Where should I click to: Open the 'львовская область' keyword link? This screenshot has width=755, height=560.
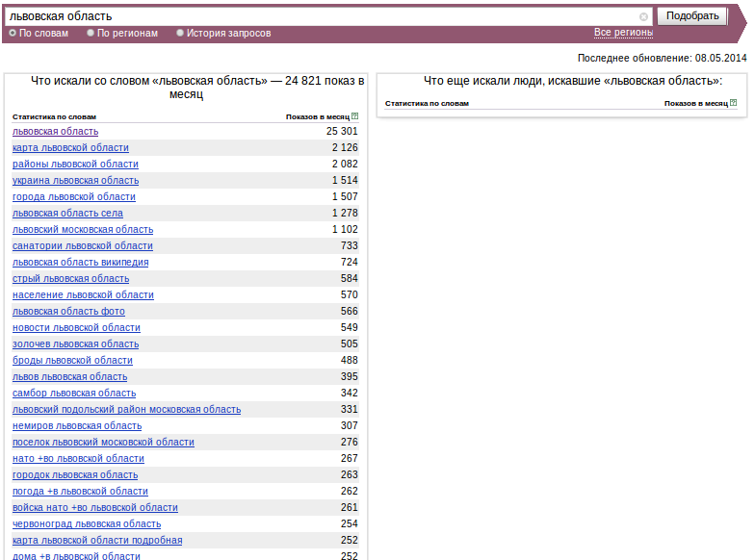click(56, 131)
